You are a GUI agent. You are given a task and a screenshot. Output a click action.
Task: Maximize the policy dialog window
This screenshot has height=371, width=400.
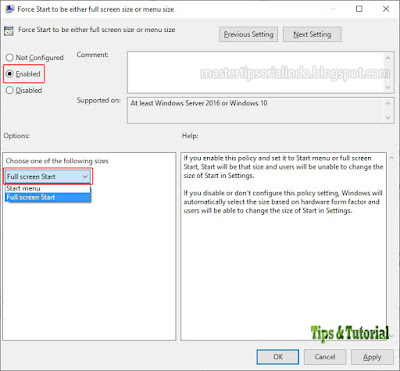359,9
